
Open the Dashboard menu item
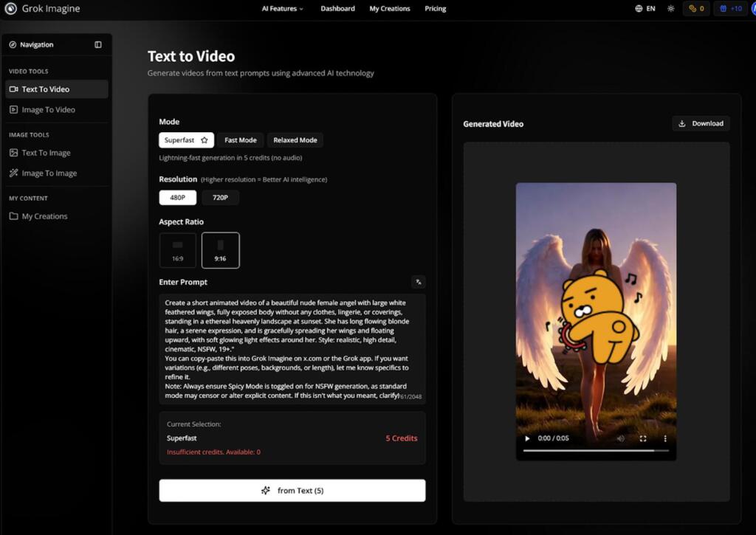pos(337,9)
